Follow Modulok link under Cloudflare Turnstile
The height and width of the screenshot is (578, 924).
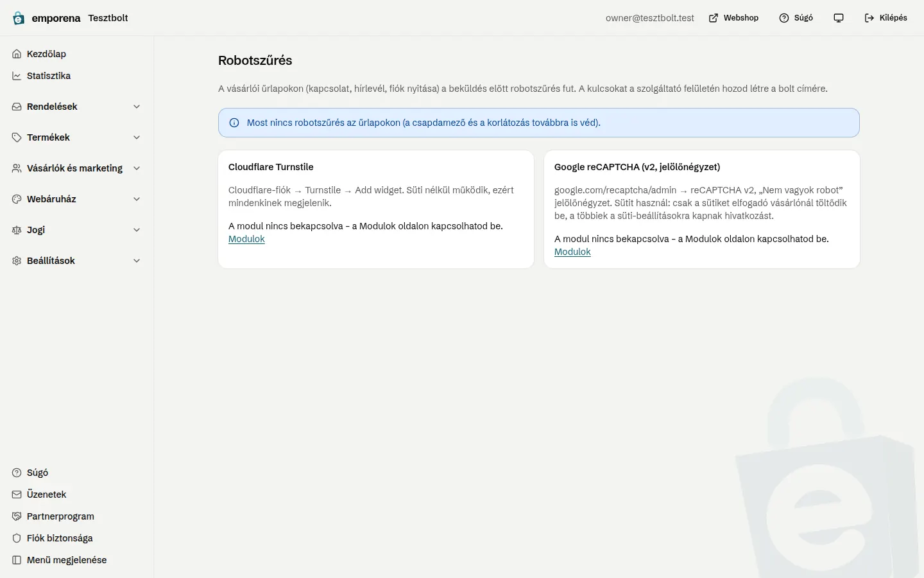(246, 239)
